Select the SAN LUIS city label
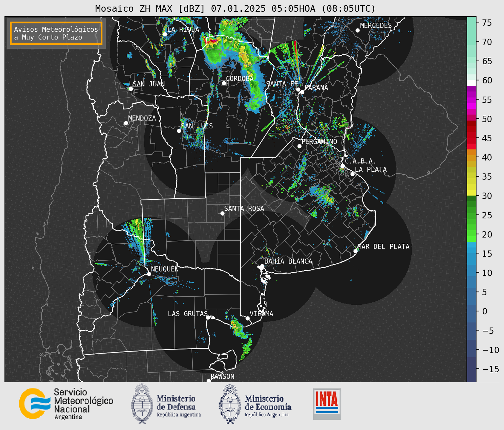 [197, 126]
